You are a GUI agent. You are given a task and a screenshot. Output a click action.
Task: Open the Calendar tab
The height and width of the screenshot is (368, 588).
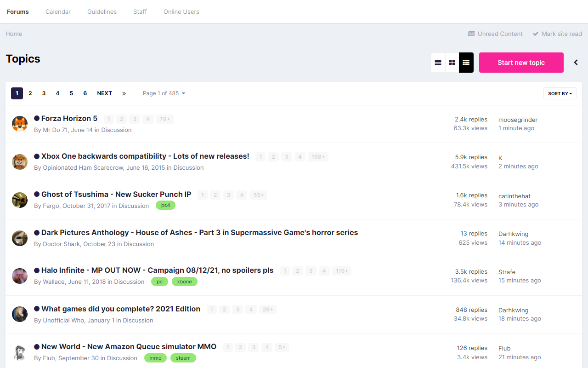(58, 11)
